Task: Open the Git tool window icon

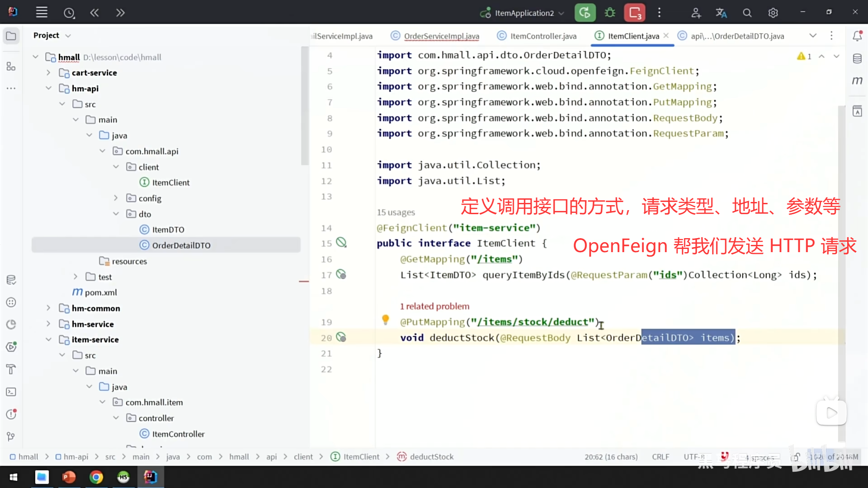Action: (x=11, y=436)
